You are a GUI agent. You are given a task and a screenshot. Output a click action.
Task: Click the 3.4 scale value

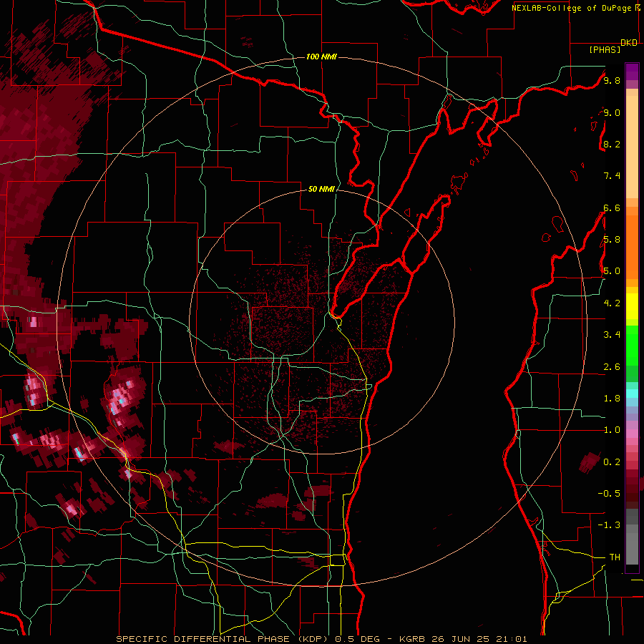click(612, 335)
